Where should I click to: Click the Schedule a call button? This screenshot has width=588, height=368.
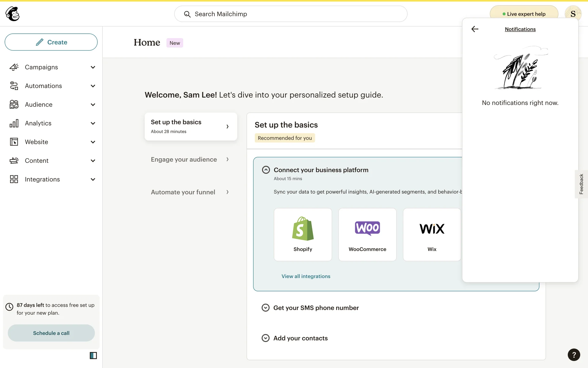point(51,333)
